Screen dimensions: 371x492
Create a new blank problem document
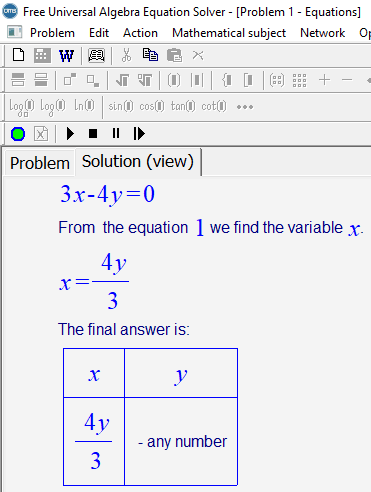coord(18,55)
